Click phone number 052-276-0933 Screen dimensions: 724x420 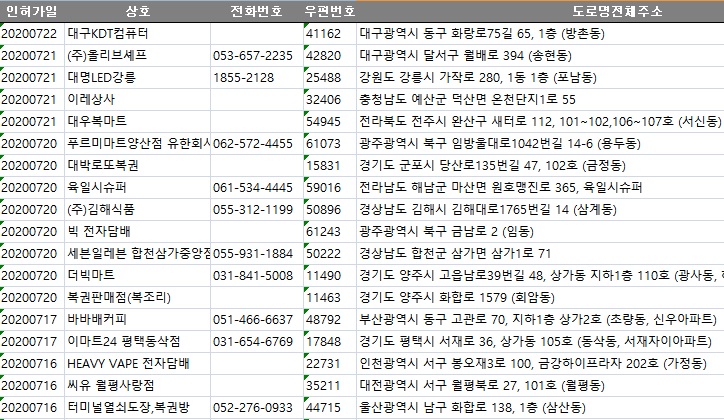point(253,408)
